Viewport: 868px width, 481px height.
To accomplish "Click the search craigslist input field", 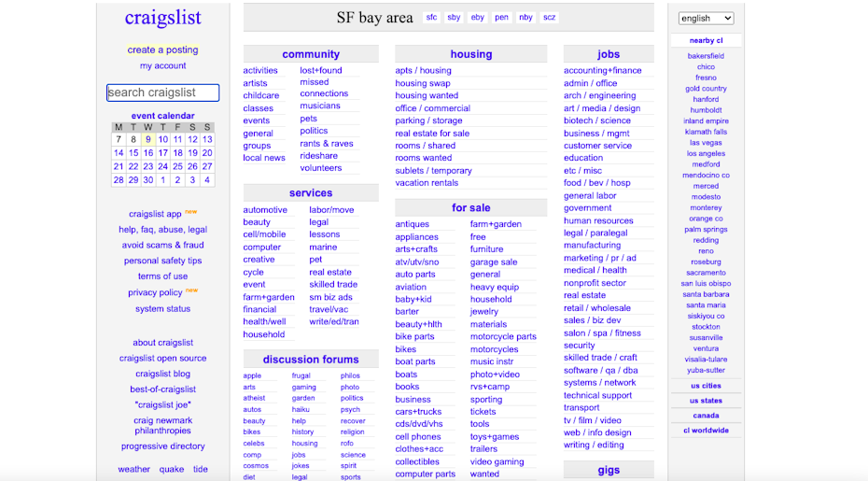I will click(162, 92).
